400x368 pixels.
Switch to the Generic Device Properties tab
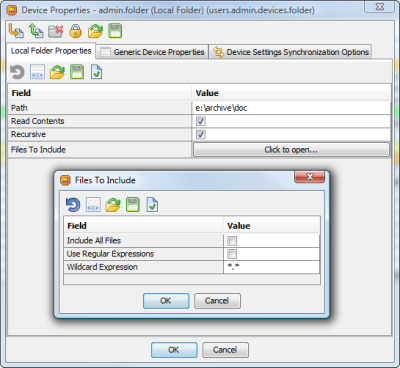coord(152,52)
